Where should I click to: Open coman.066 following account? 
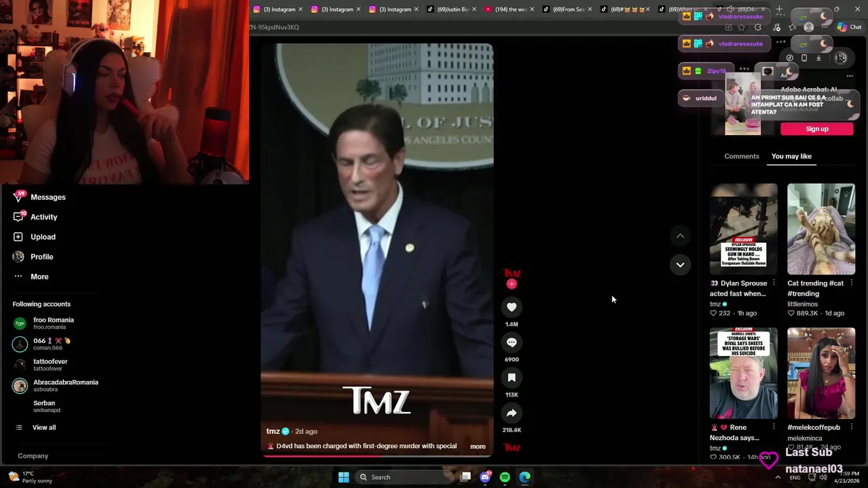coord(42,344)
